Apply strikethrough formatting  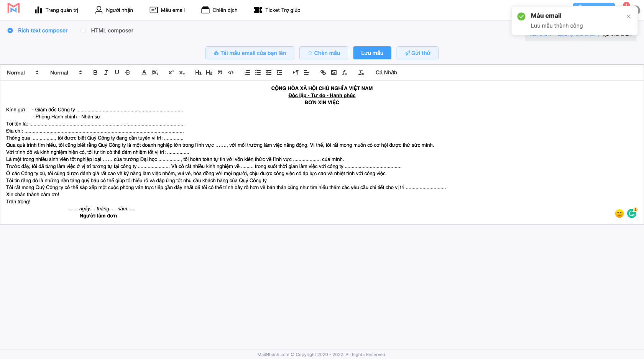pyautogui.click(x=128, y=72)
